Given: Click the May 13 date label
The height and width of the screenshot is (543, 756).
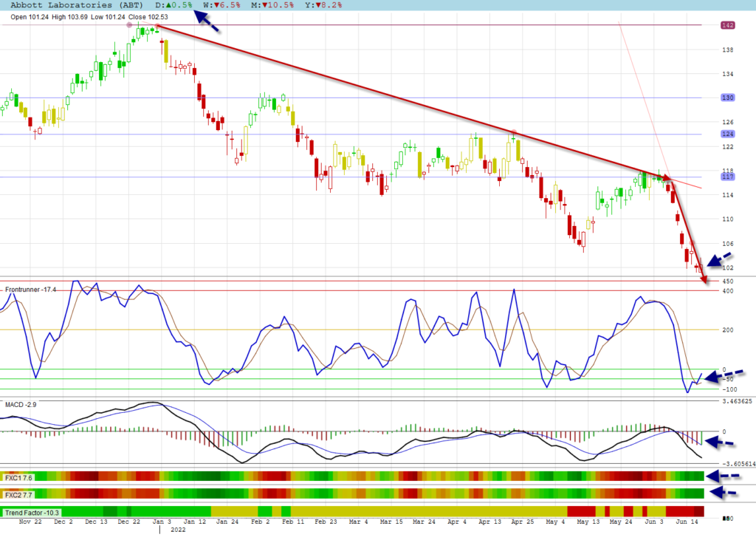Looking at the screenshot, I should 588,522.
